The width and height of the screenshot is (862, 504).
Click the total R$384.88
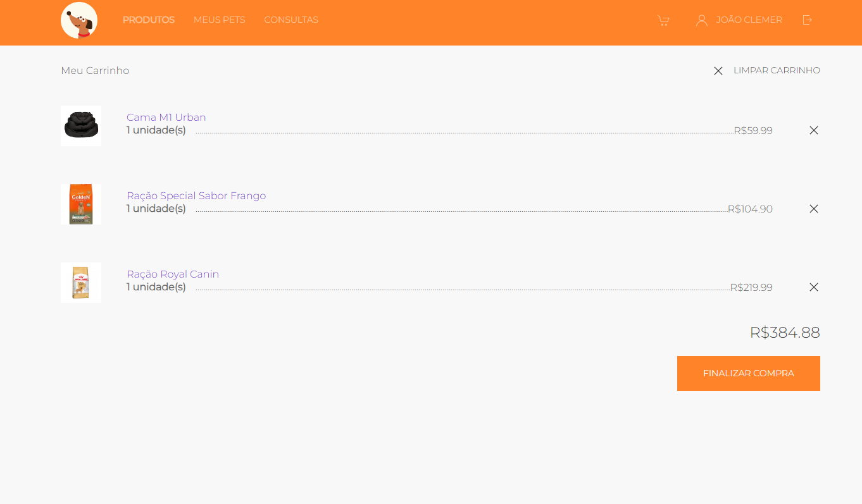pyautogui.click(x=785, y=332)
